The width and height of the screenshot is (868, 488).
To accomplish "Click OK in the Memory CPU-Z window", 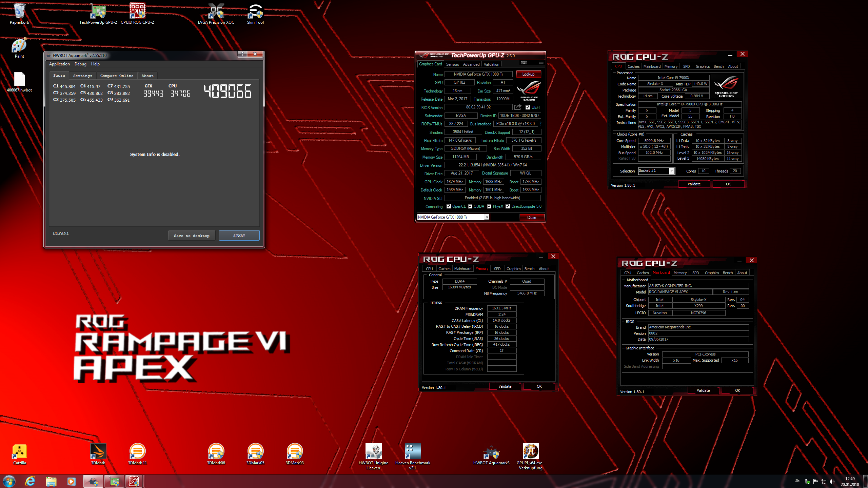I will (539, 386).
